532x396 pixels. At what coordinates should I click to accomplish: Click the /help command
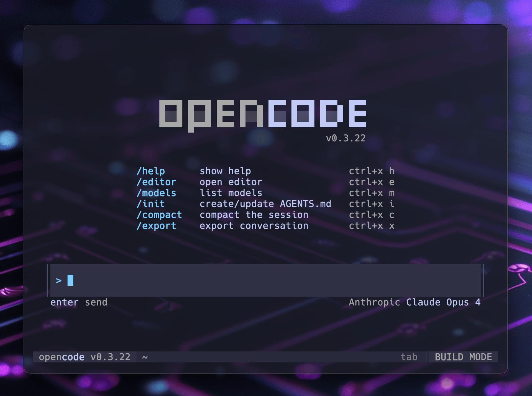coord(151,171)
